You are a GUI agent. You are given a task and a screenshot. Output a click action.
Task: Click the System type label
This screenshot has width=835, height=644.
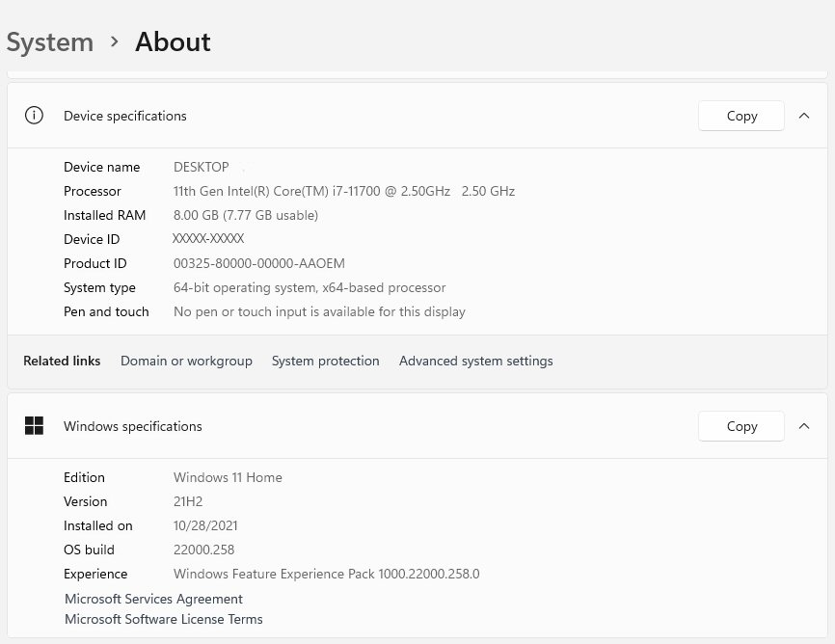pyautogui.click(x=99, y=287)
